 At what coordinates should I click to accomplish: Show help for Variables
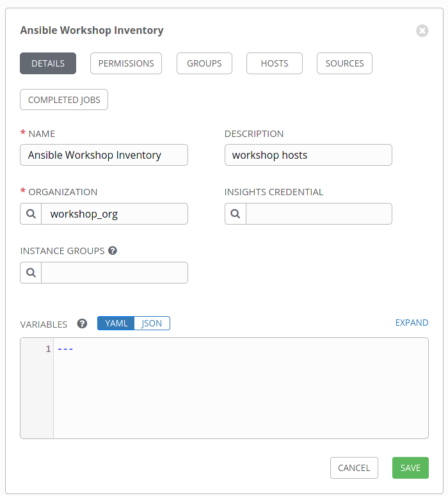tap(83, 324)
